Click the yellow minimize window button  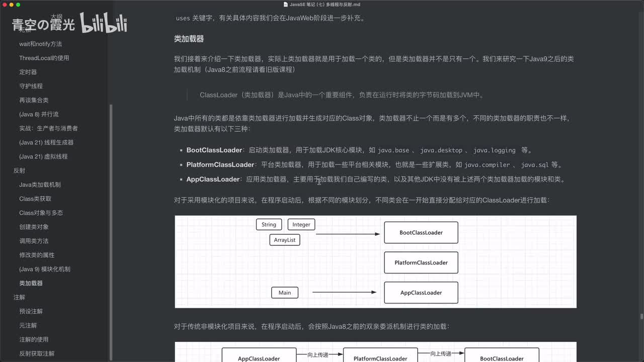(x=11, y=5)
